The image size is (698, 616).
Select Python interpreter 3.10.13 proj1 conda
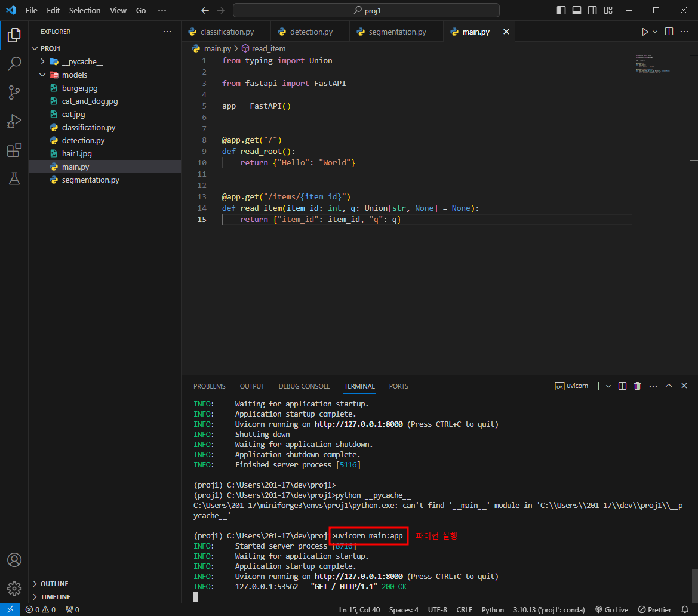click(x=549, y=610)
